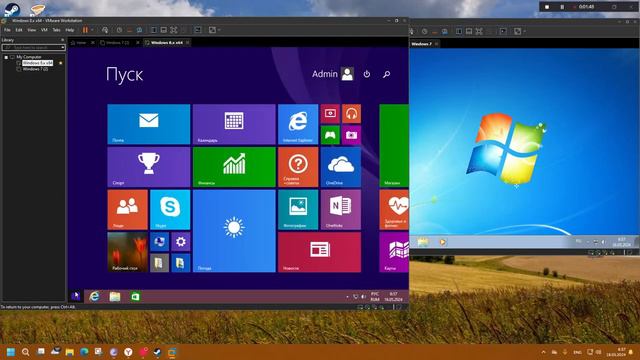This screenshot has height=360, width=640.
Task: Switch to the Home tab
Action: tap(79, 42)
